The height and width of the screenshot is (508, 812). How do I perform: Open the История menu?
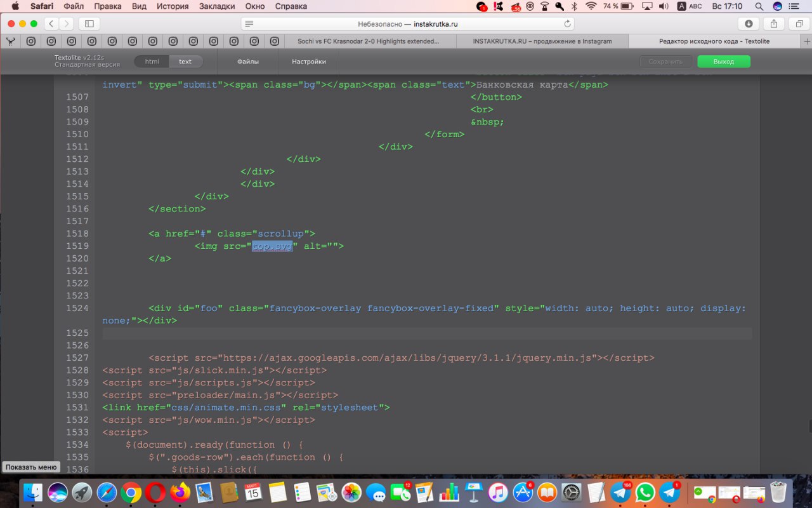(x=173, y=6)
